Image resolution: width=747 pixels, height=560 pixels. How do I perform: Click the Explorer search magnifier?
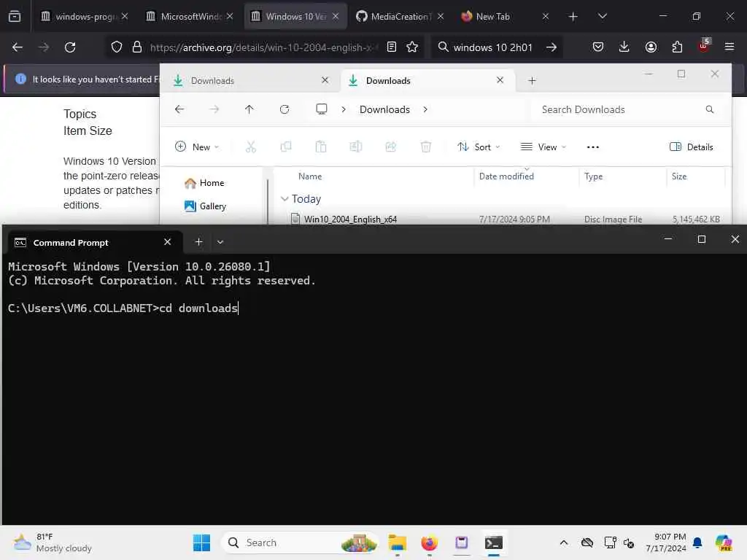click(709, 109)
